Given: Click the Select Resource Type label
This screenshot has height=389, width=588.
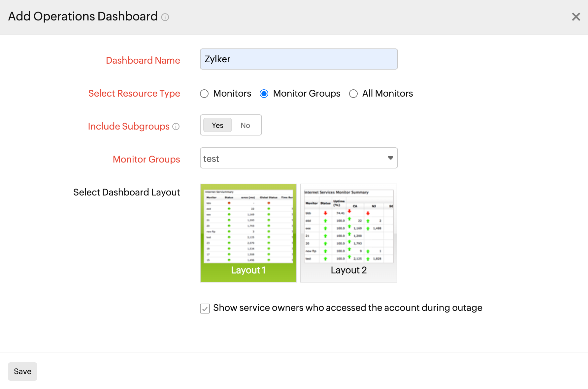Looking at the screenshot, I should (x=134, y=94).
